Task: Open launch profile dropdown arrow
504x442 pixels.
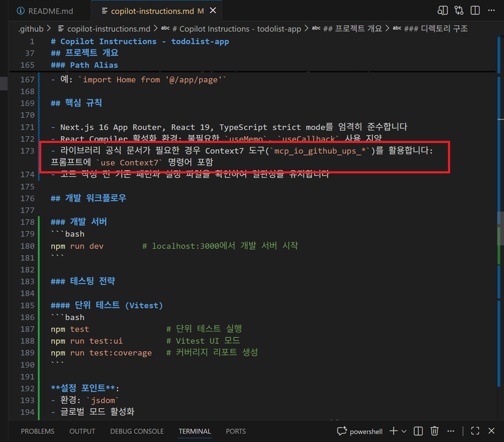Action: (404, 432)
